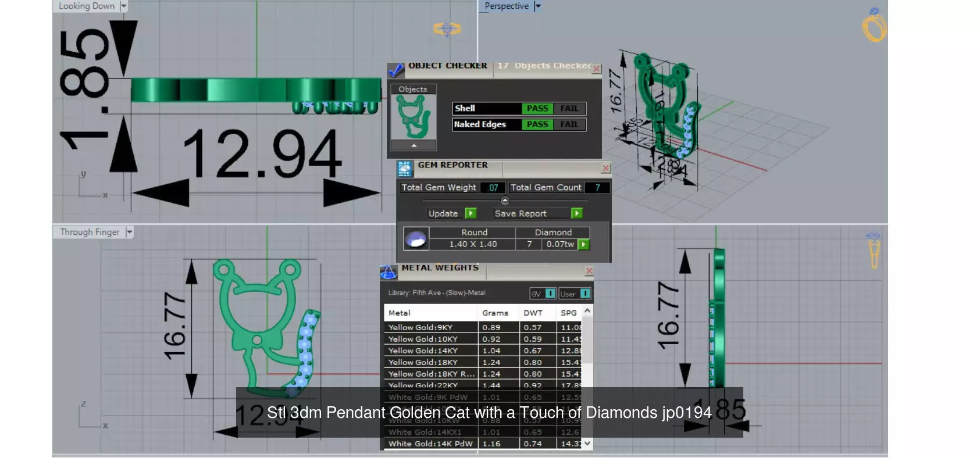Click the Metal Weights panel icon
980x458 pixels.
389,271
